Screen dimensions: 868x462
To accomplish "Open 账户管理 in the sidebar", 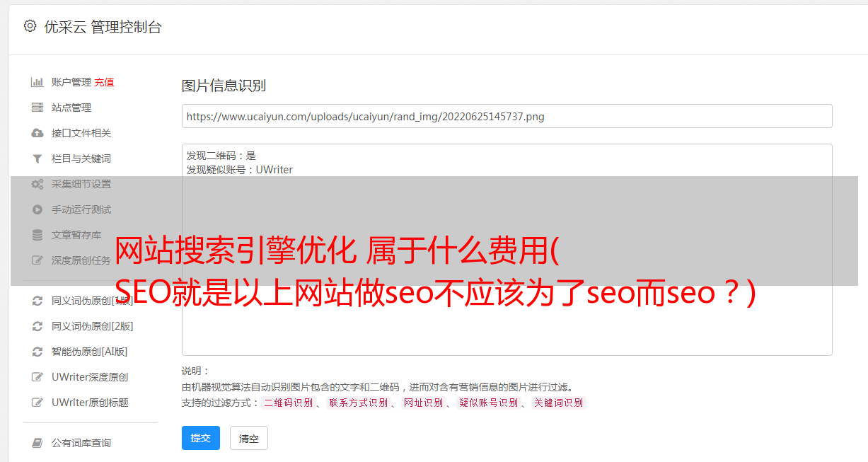I will point(71,82).
